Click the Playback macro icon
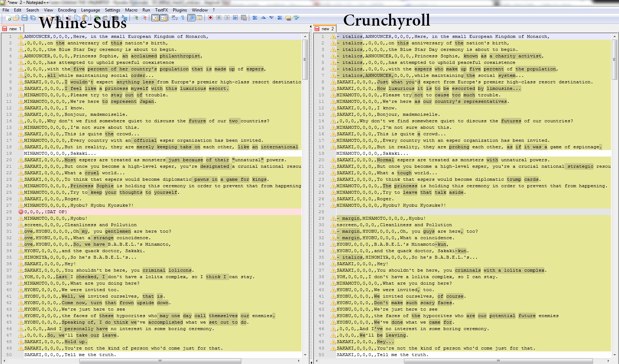This screenshot has height=364, width=619. pos(227,18)
